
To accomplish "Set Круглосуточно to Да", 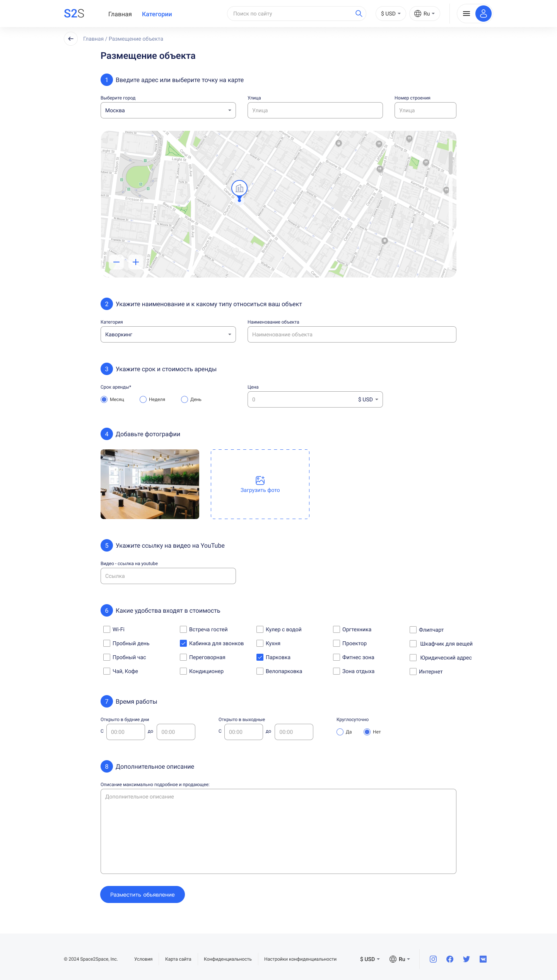I will point(340,732).
